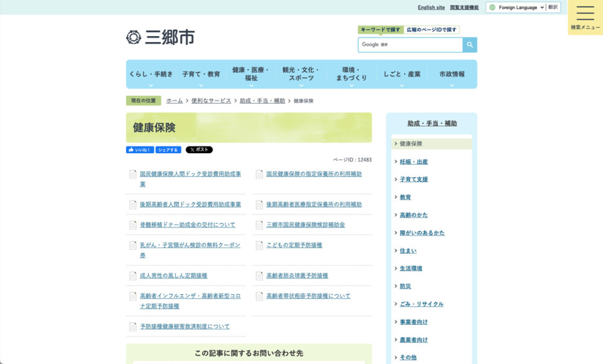The width and height of the screenshot is (603, 364).
Task: Click the magnifying glass search button
Action: coord(470,45)
